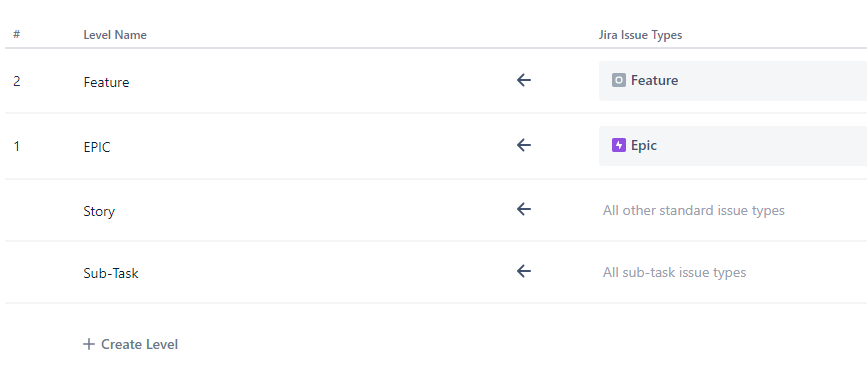Click the level number 1 cell
Image resolution: width=867 pixels, height=376 pixels.
coord(17,147)
